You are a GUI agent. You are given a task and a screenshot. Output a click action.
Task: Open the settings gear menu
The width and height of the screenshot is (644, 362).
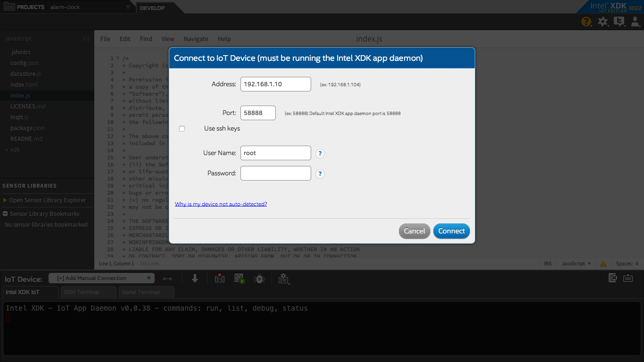tap(603, 21)
